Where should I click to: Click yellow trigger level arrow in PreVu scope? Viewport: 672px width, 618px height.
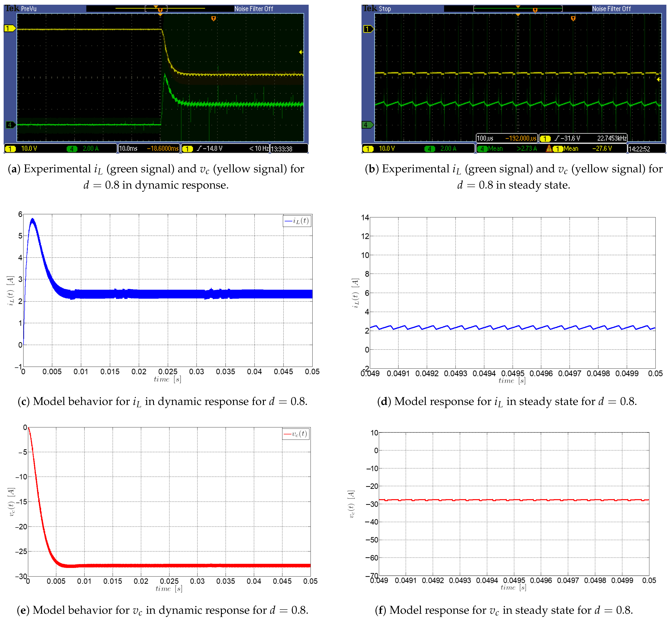(301, 52)
